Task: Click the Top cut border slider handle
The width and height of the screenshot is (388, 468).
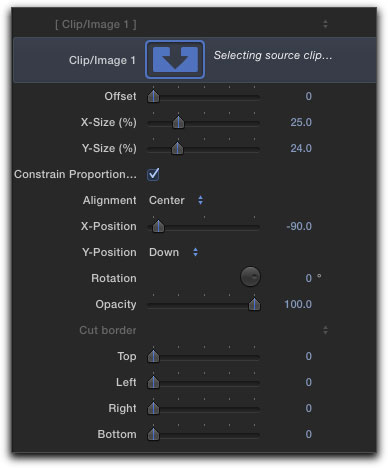Action: pyautogui.click(x=153, y=356)
